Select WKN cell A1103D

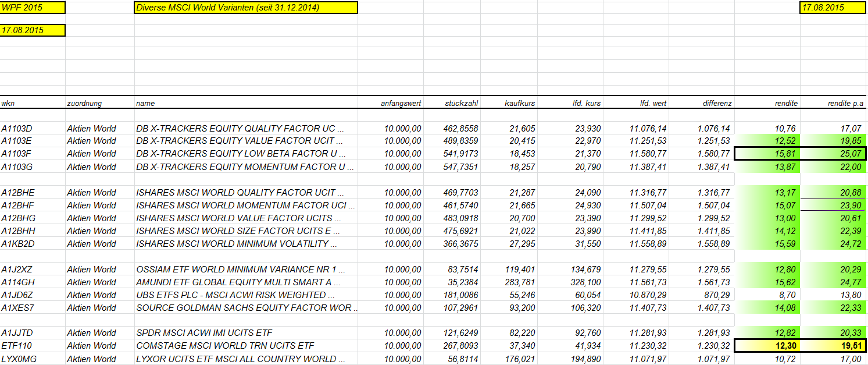(33, 128)
